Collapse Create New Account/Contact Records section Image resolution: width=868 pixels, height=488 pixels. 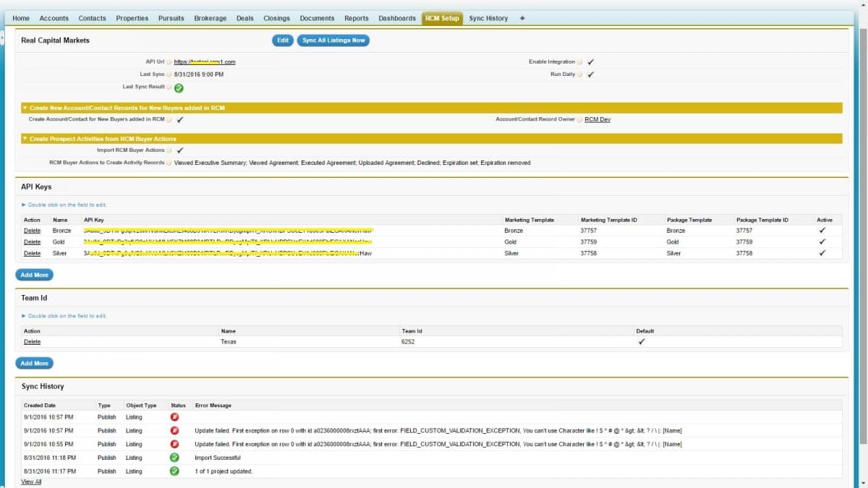(25, 108)
